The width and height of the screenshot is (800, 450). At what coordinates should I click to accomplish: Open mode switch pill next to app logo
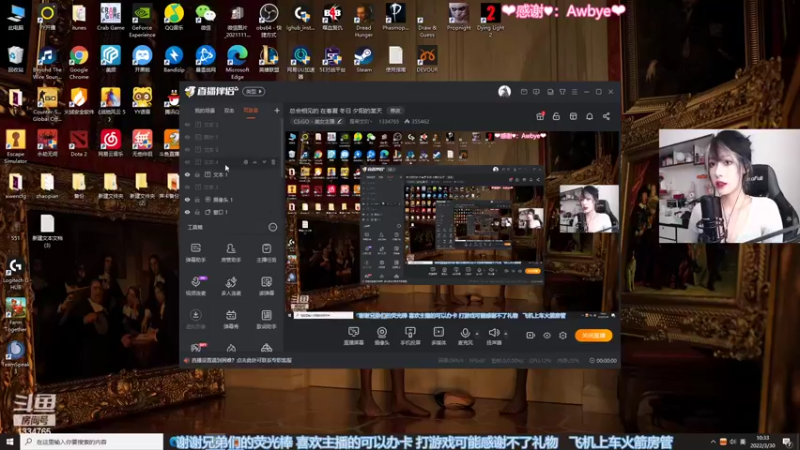coord(254,91)
